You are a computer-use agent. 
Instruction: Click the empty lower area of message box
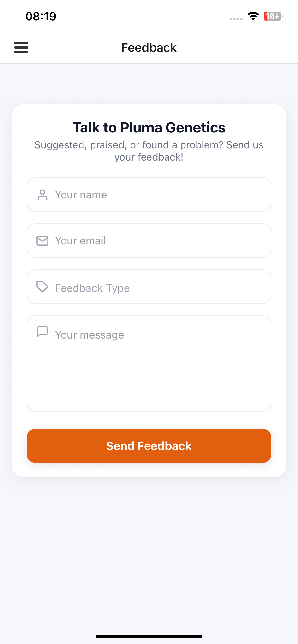click(x=149, y=385)
